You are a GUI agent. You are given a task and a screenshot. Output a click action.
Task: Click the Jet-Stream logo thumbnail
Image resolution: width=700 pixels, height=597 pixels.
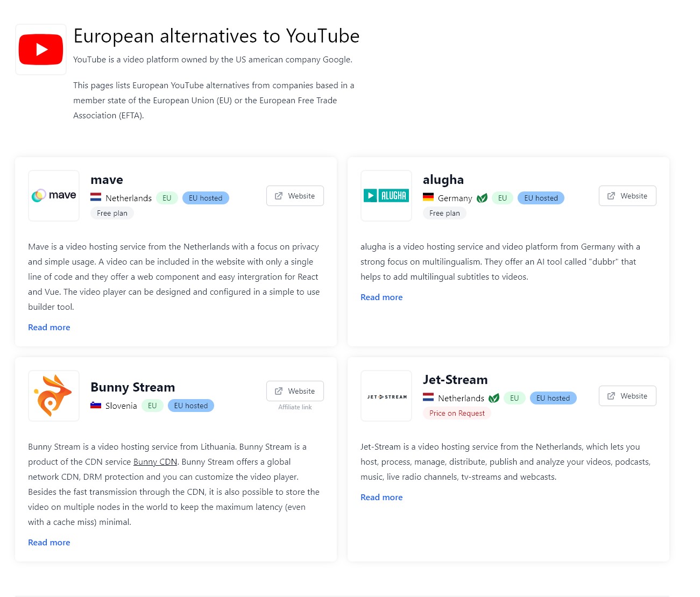click(x=386, y=396)
